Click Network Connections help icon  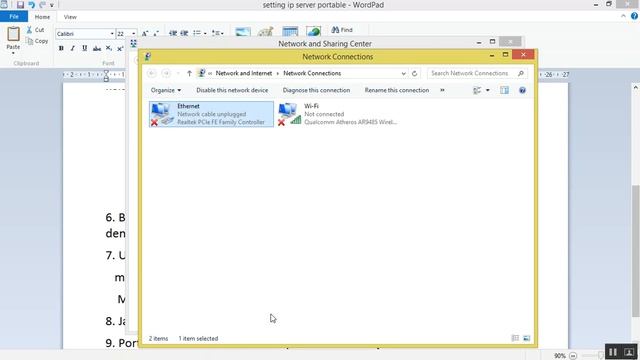click(522, 91)
